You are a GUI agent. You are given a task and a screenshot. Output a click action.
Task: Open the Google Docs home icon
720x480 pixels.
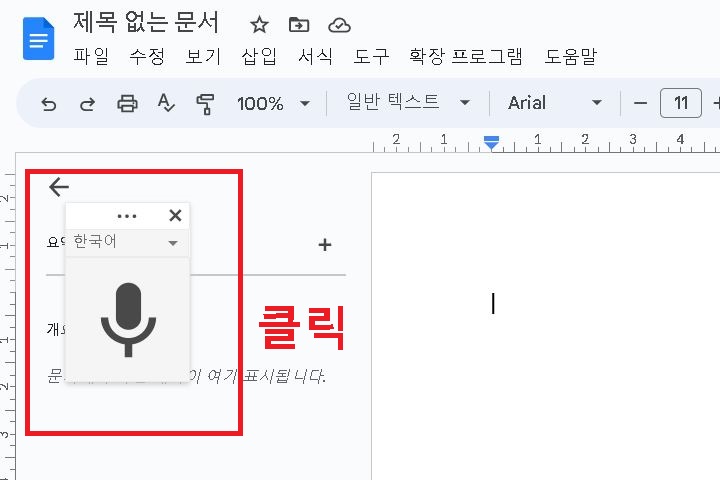point(39,39)
